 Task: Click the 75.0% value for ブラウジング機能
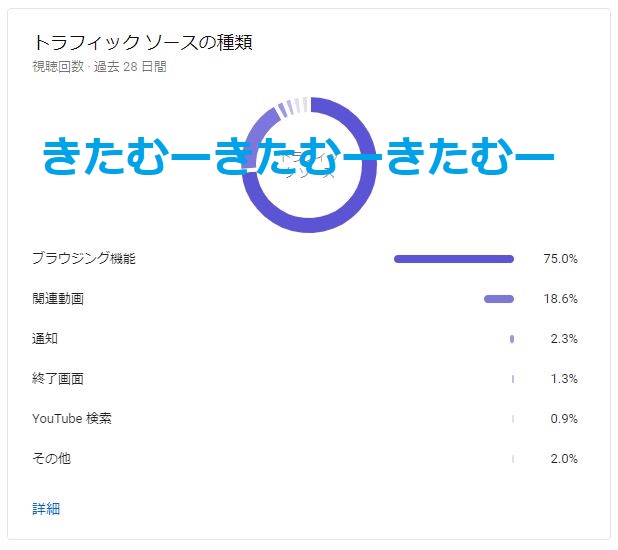point(560,259)
